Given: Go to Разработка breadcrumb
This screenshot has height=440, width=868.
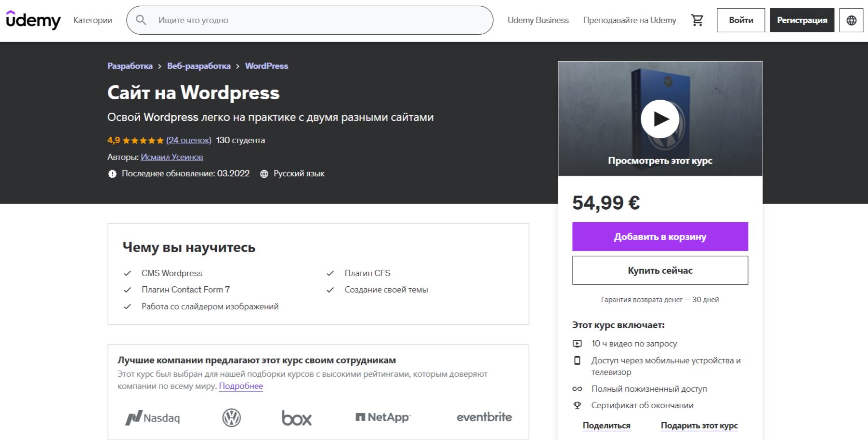Looking at the screenshot, I should pyautogui.click(x=130, y=66).
